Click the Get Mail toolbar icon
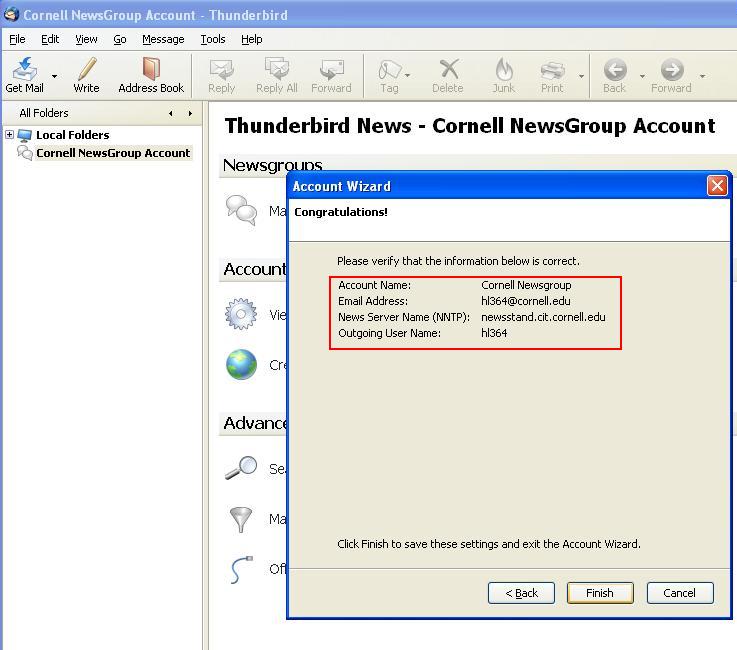The image size is (737, 650). (x=25, y=69)
